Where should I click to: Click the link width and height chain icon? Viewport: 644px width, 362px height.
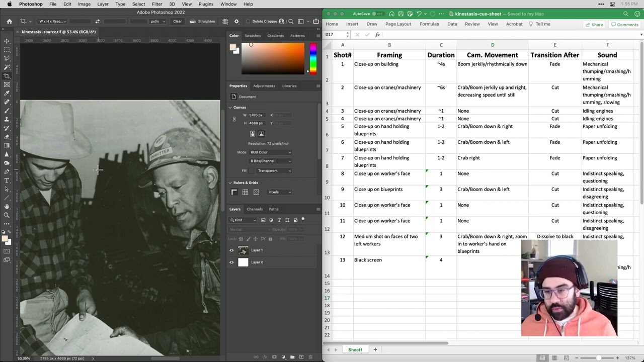(x=234, y=119)
